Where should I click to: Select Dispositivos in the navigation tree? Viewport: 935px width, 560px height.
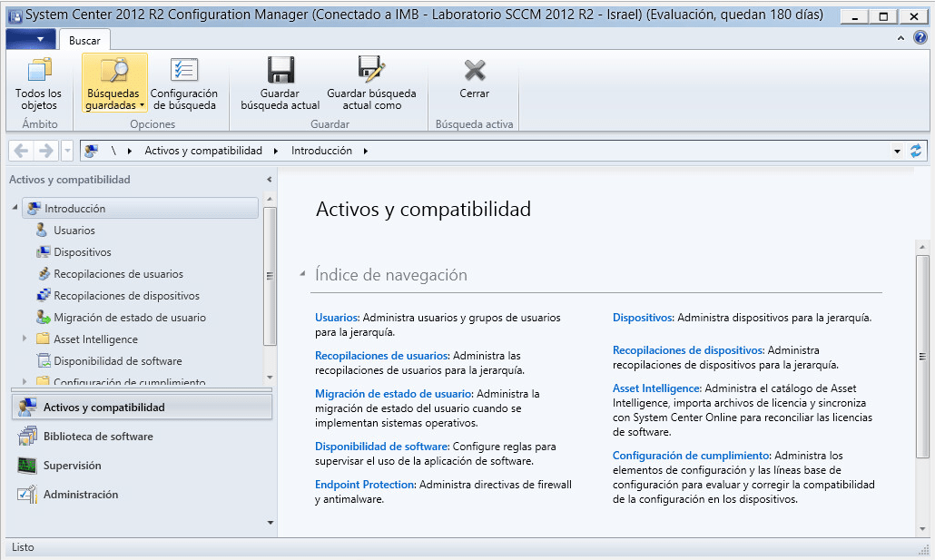[x=82, y=252]
